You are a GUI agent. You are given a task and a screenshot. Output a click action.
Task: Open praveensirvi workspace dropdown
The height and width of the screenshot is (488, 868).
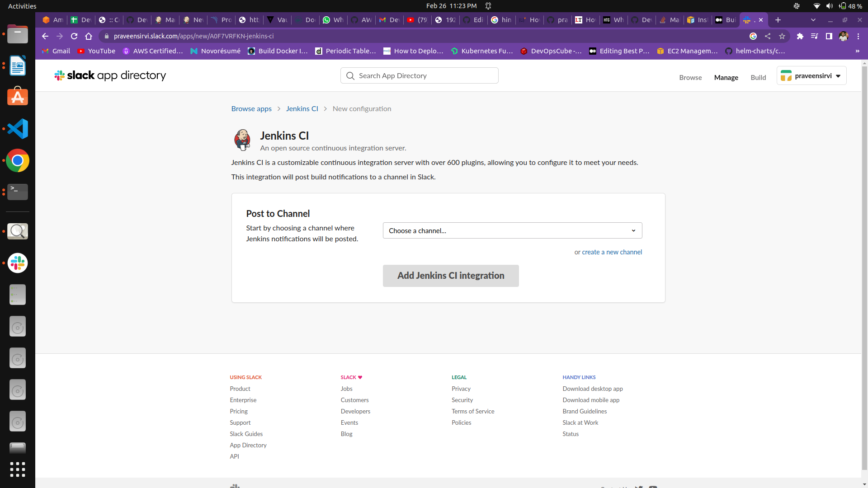pos(811,76)
